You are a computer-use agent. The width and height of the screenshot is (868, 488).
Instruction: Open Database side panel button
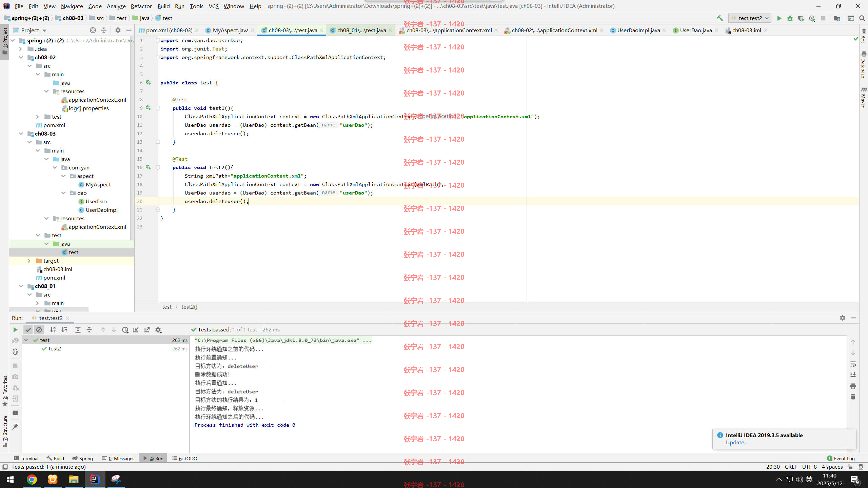pos(863,65)
